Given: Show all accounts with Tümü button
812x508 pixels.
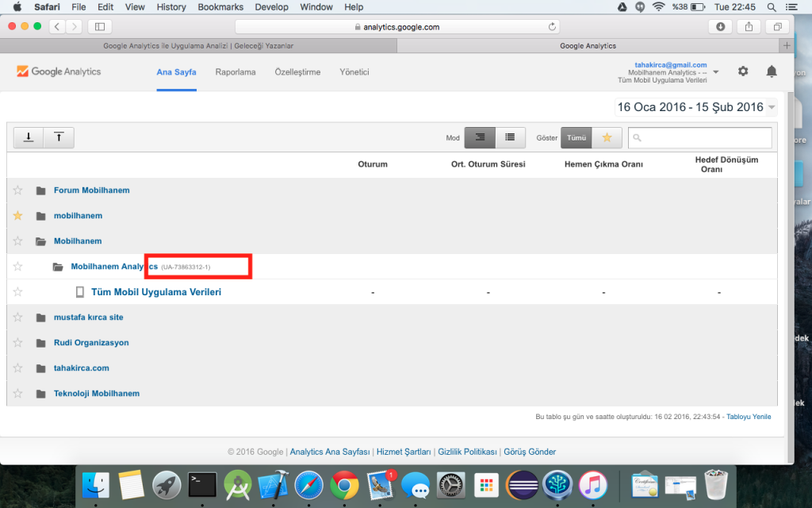Looking at the screenshot, I should 576,137.
